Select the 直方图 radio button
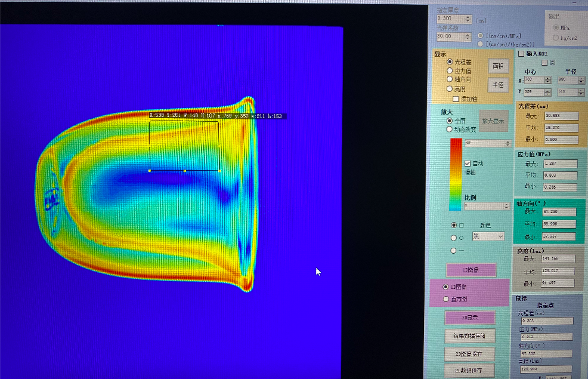This screenshot has width=588, height=379. [x=445, y=299]
